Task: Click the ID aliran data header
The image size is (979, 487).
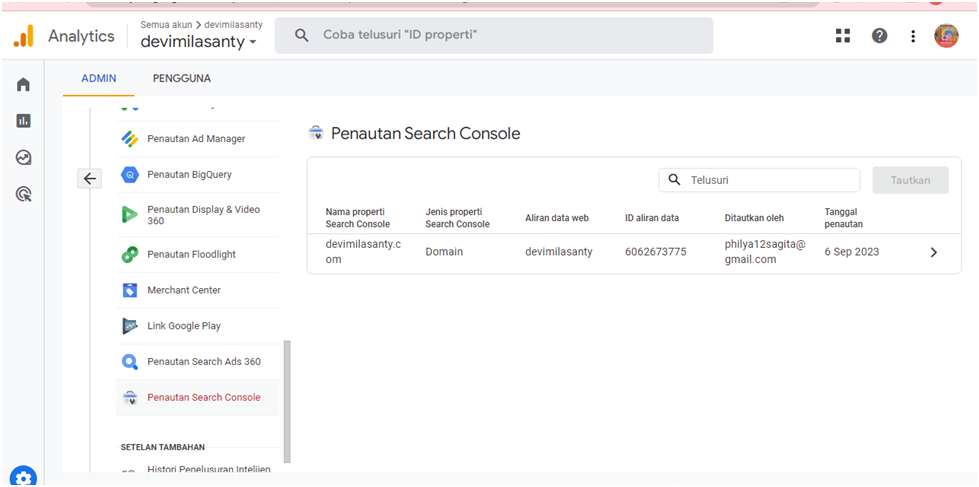Action: pyautogui.click(x=652, y=218)
